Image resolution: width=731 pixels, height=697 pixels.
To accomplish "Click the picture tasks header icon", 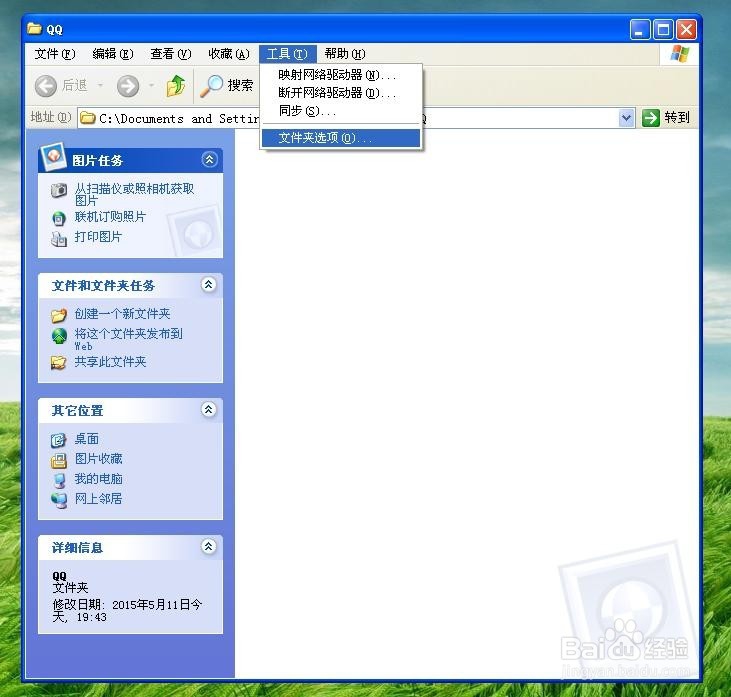I will coord(53,155).
